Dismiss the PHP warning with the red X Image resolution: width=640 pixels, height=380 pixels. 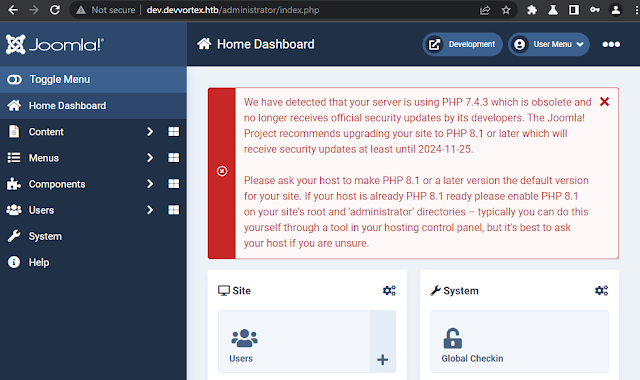tap(604, 102)
